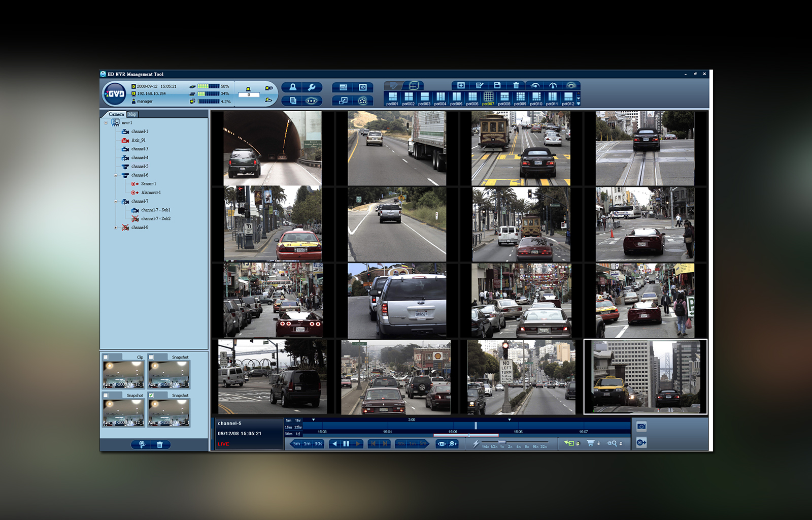Image resolution: width=812 pixels, height=520 pixels.
Task: Open the eye monitoring view icon
Action: coord(312,101)
